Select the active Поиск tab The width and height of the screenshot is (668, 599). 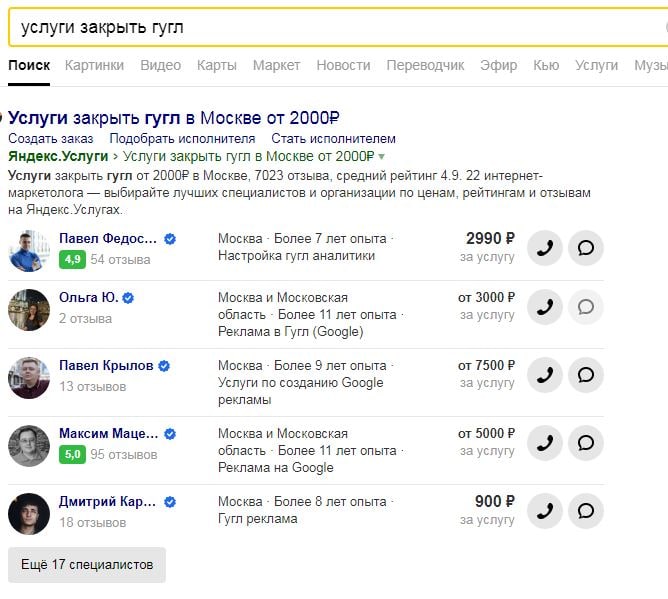click(29, 65)
